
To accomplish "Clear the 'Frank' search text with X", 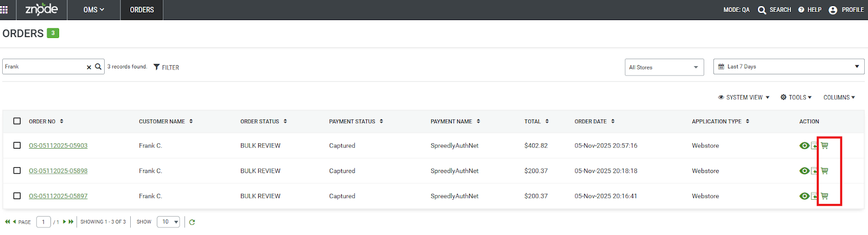I will (89, 67).
